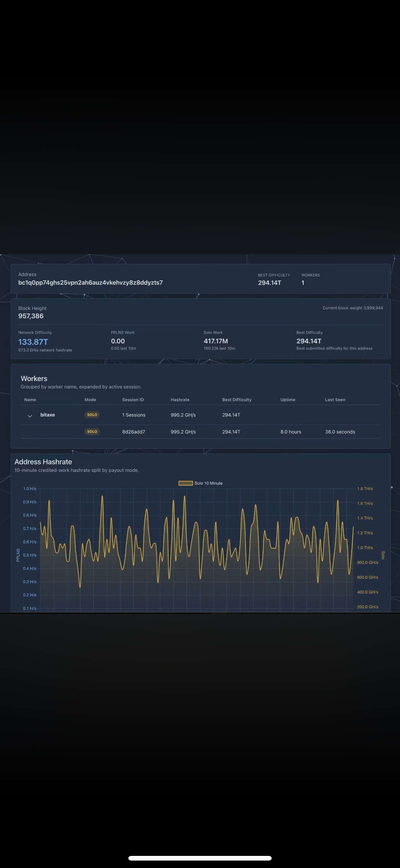Click the home indicator bar at bottom
400x868 pixels.
tap(200, 858)
